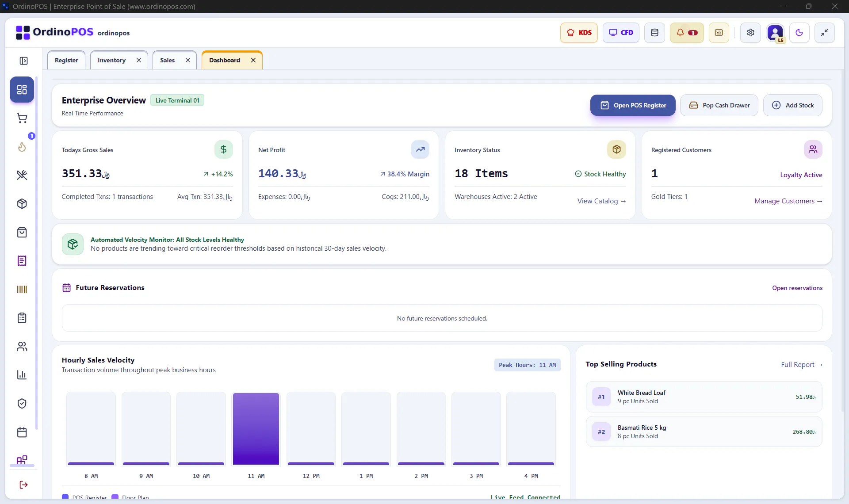Open the on-screen keyboard icon
Image resolution: width=849 pixels, height=504 pixels.
click(719, 33)
